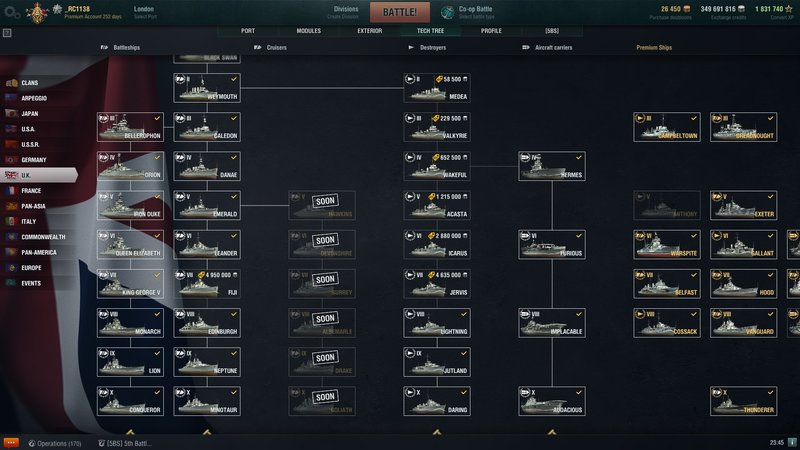Filter by Premium Ships heading
The height and width of the screenshot is (450, 800).
(654, 47)
